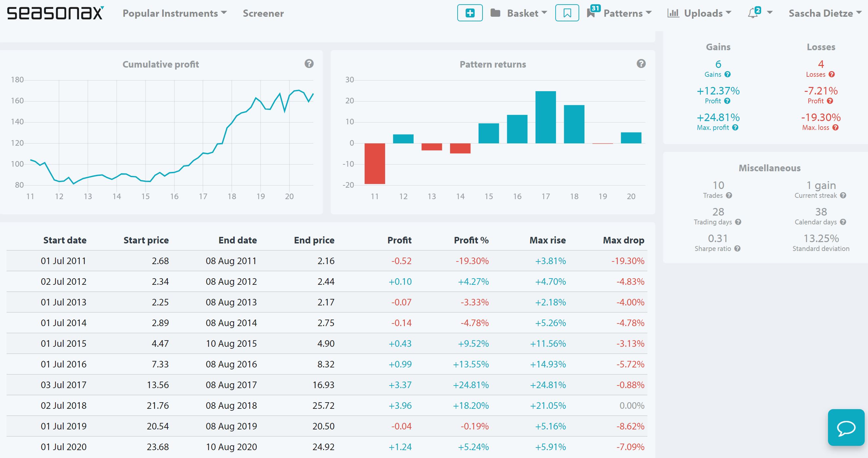This screenshot has width=868, height=458.
Task: Open the Screener page
Action: coord(263,13)
